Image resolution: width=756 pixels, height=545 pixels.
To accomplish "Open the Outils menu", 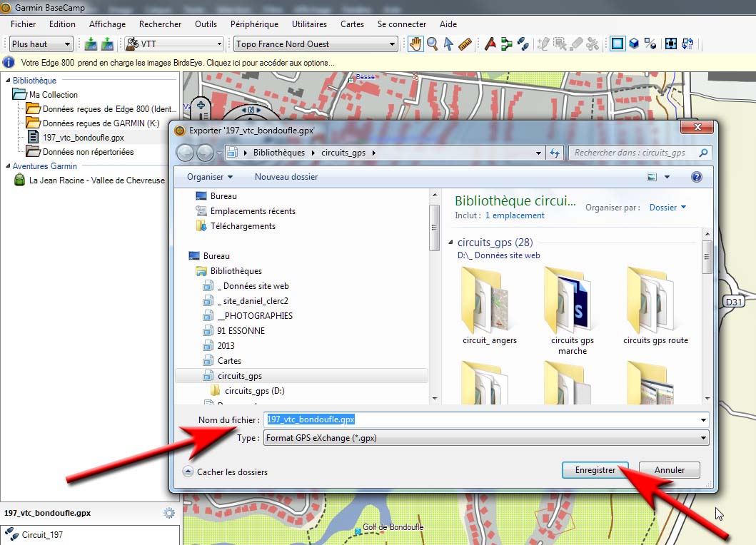I will click(206, 24).
